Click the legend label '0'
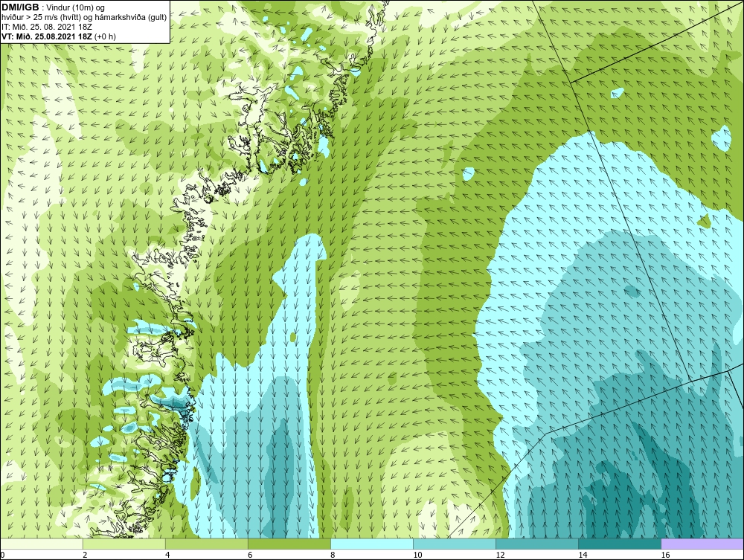The height and width of the screenshot is (560, 744). click(2, 555)
